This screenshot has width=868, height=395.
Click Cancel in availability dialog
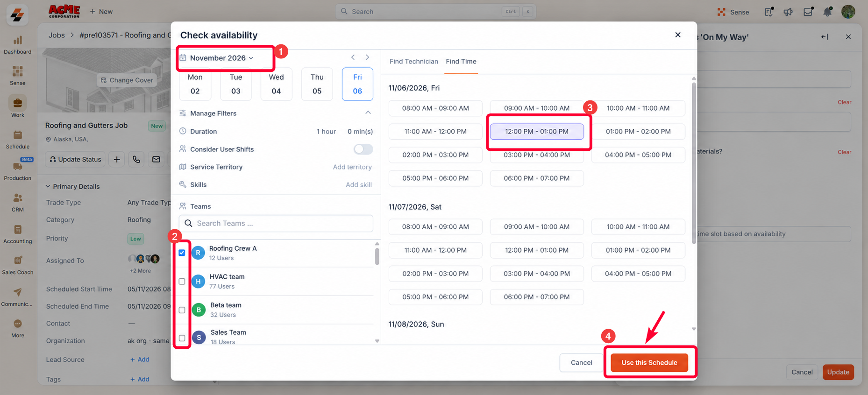pyautogui.click(x=582, y=362)
